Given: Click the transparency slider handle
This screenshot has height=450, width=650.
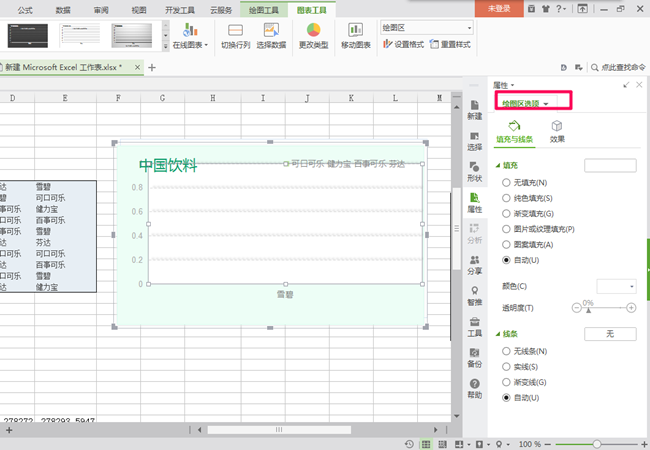Looking at the screenshot, I should 588,310.
